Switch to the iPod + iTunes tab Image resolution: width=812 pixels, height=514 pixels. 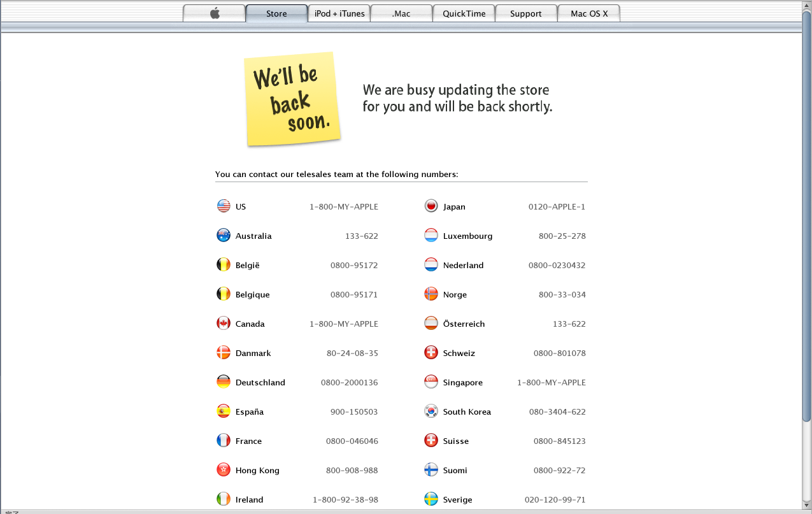[x=339, y=13]
